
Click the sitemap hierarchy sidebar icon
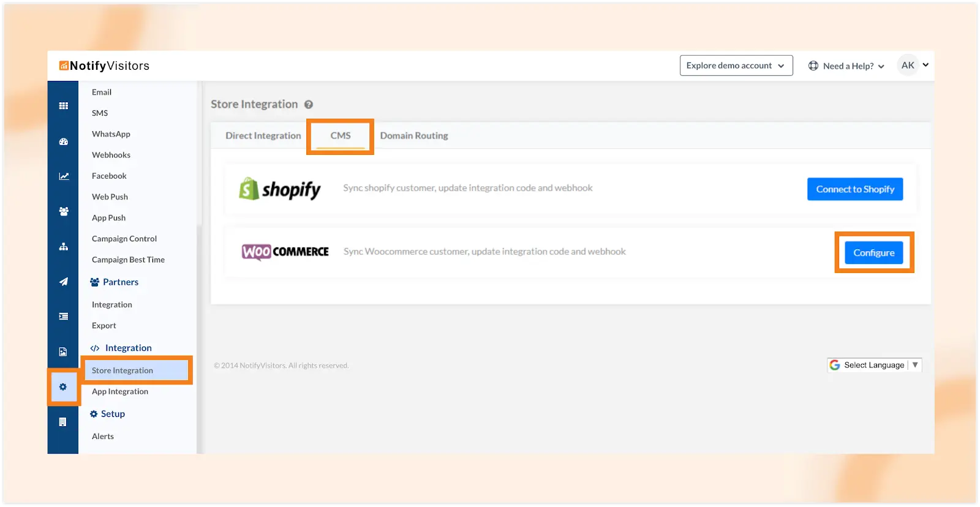pyautogui.click(x=63, y=247)
